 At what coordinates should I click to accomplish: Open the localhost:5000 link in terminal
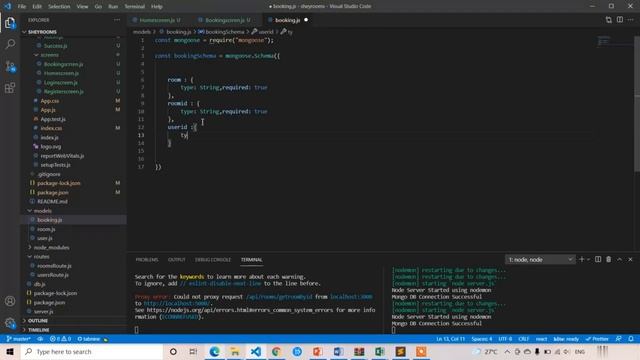pyautogui.click(x=176, y=303)
